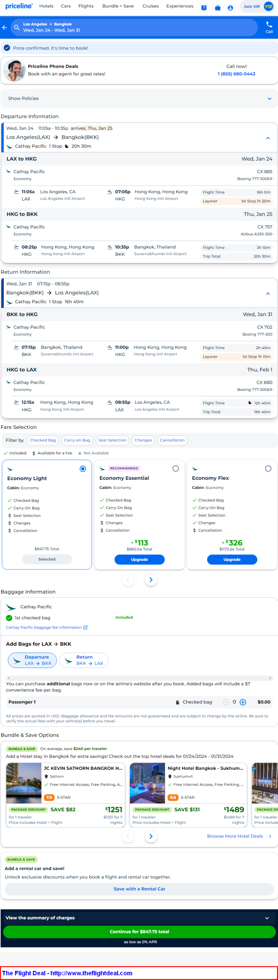
Task: Click the green included bag checkmark icon
Action: [9, 618]
